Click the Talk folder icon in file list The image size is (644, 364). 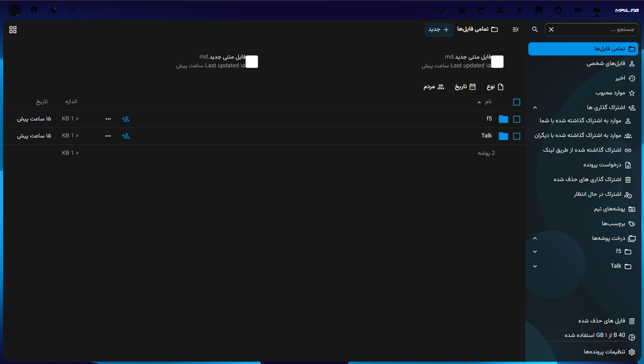(x=503, y=136)
